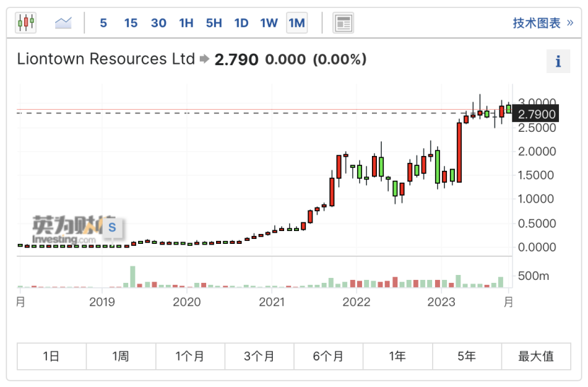Select the candlestick chart type icon

coord(26,23)
